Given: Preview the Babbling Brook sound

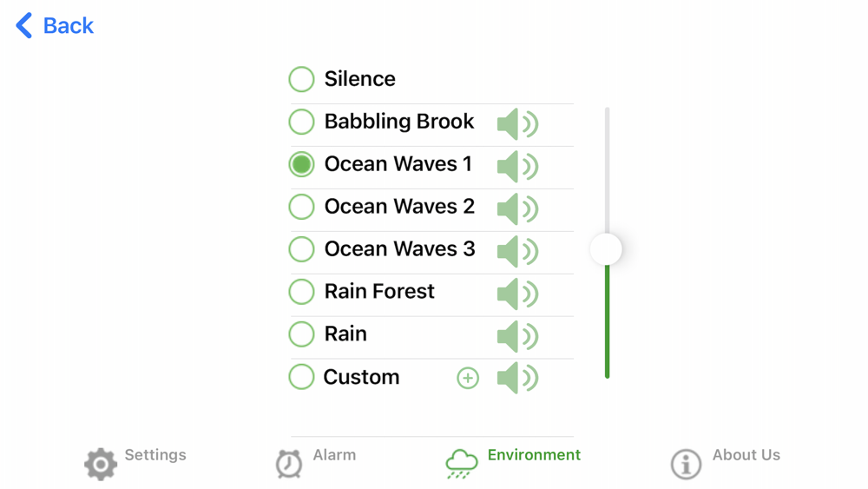Looking at the screenshot, I should [517, 124].
